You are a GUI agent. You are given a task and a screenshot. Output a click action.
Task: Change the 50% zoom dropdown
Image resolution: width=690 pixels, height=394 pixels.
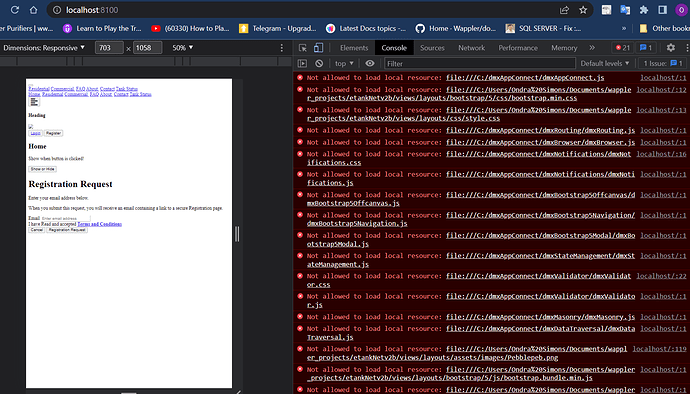coord(183,48)
